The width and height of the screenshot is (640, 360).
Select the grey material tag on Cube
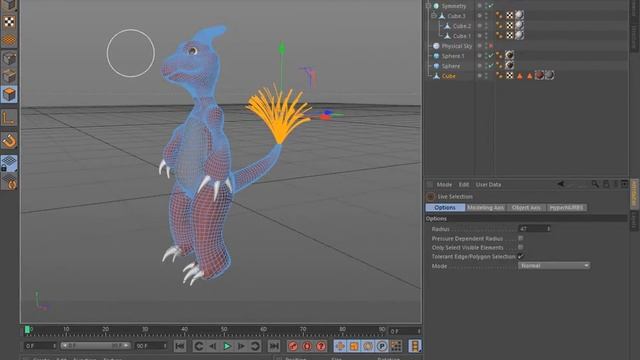pos(549,75)
